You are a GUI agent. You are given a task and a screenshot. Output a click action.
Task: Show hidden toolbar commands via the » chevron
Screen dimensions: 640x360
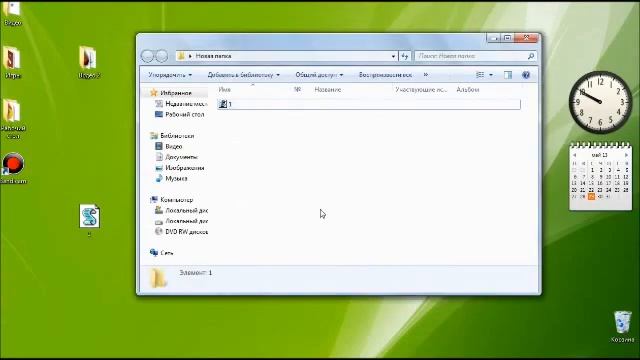[x=426, y=75]
